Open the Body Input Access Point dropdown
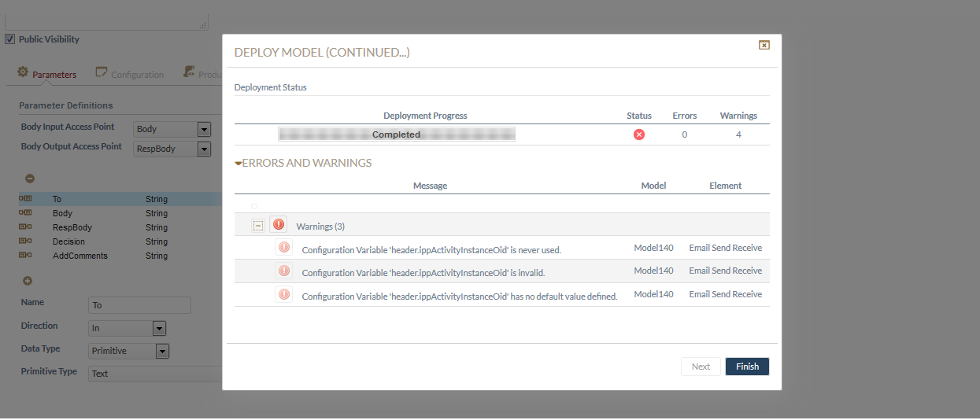The height and width of the screenshot is (420, 980). tap(204, 129)
